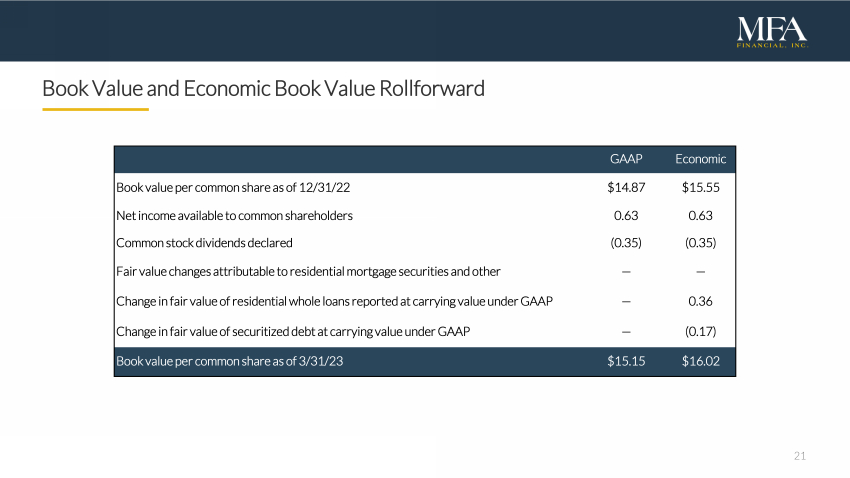850x478 pixels.
Task: Select the $16.02 Economic ending value
Action: click(x=700, y=361)
